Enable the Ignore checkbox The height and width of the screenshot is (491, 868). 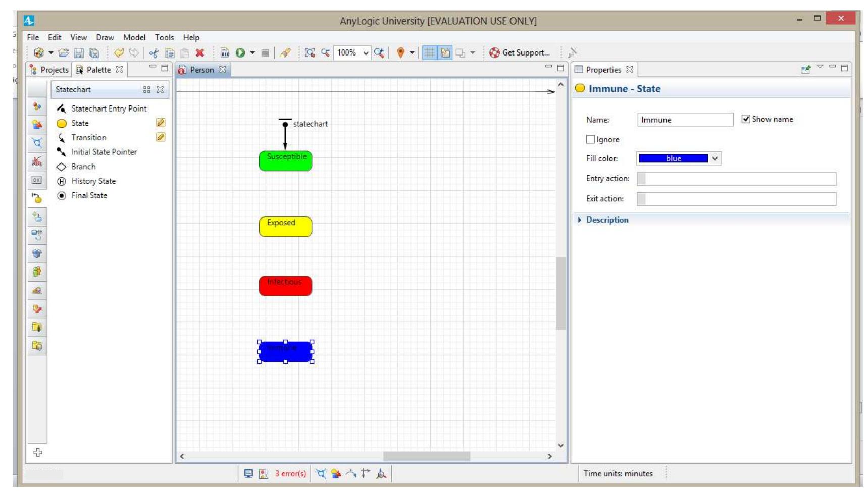(590, 139)
